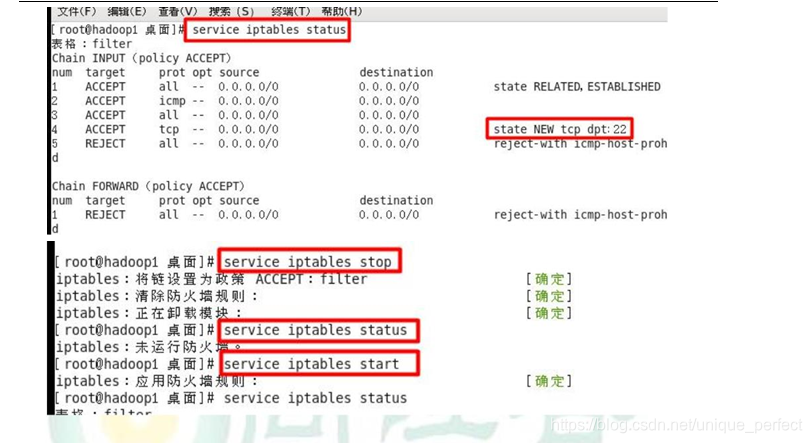Click the topmost boxed 'service iptables status' command
Viewport: 812px width, 443px height.
pos(268,30)
